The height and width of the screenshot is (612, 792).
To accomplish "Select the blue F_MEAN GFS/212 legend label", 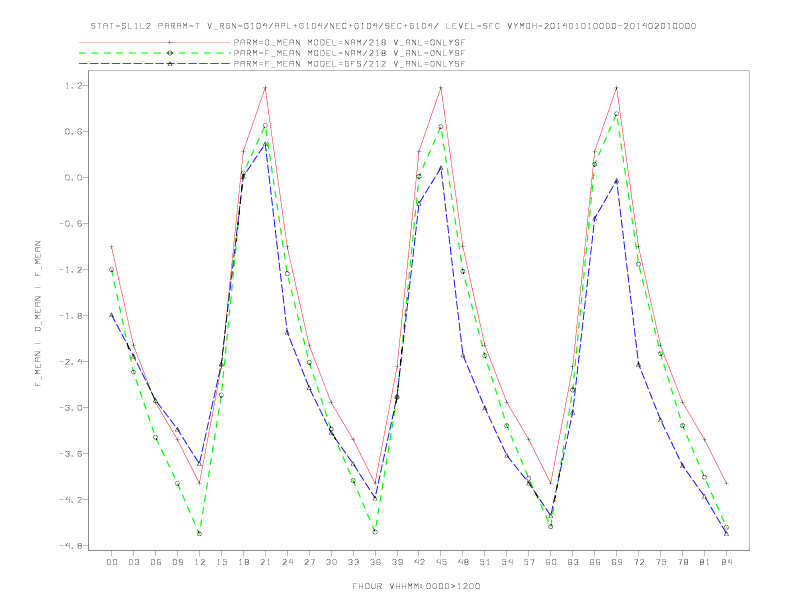I will [x=350, y=64].
